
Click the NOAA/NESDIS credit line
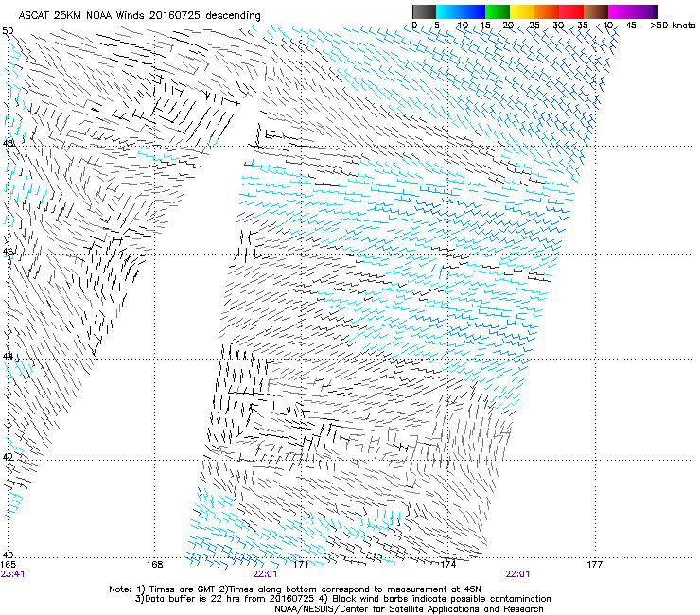point(409,609)
